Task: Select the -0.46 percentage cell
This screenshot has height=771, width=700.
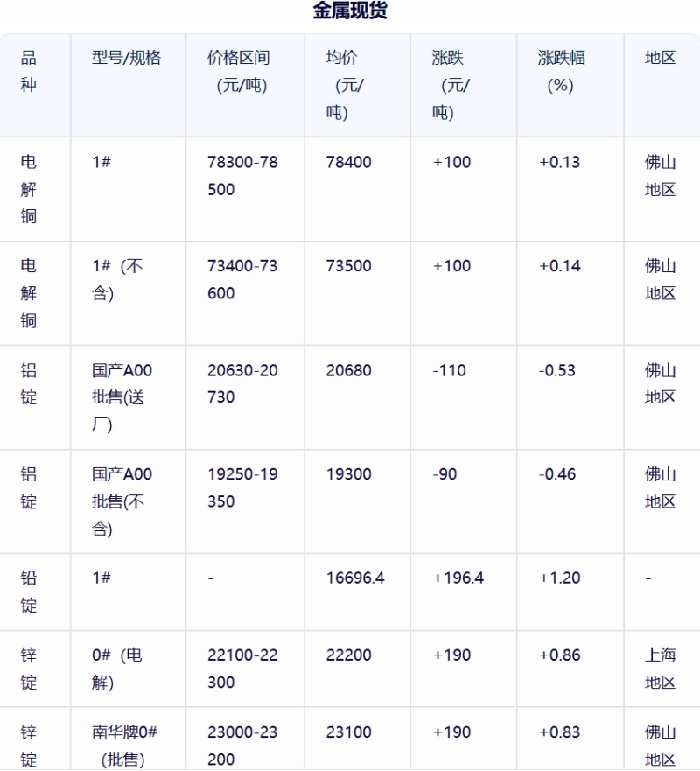Action: (x=557, y=474)
